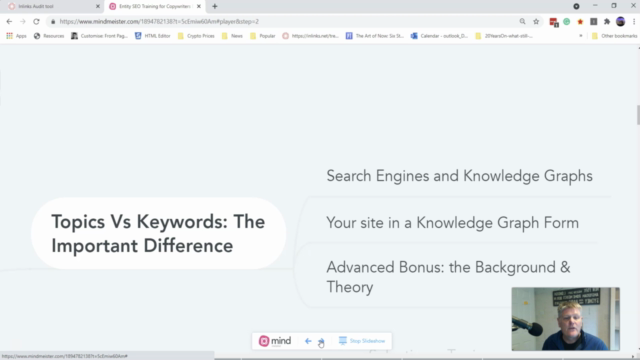Click the dark square extension icon

[x=593, y=22]
